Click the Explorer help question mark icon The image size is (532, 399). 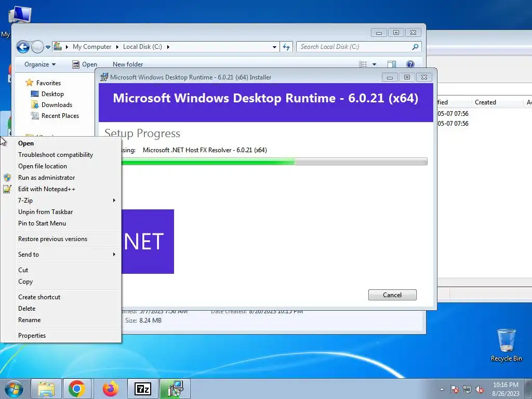pyautogui.click(x=410, y=64)
